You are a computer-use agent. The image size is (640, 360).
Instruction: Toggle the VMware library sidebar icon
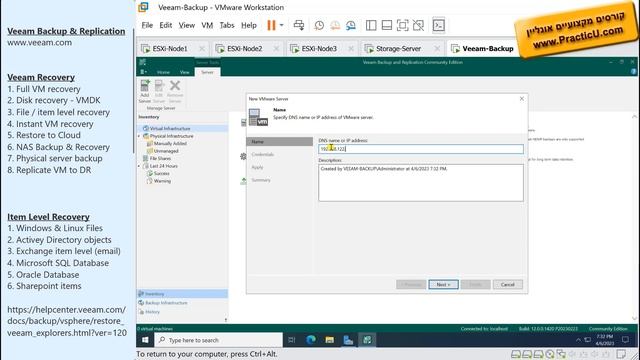371,25
